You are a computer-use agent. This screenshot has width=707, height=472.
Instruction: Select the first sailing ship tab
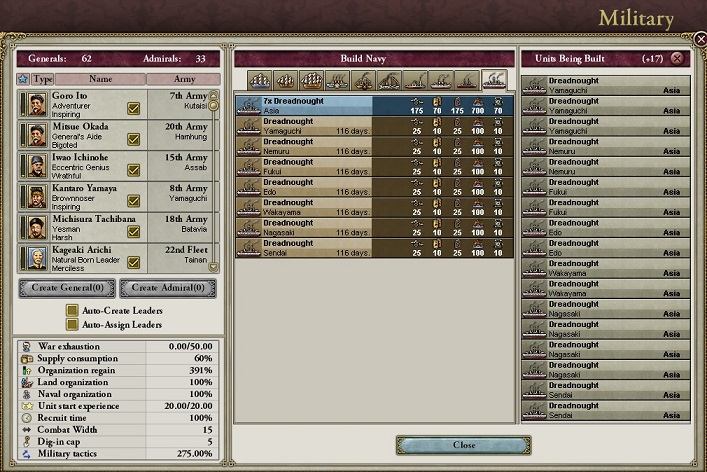260,80
